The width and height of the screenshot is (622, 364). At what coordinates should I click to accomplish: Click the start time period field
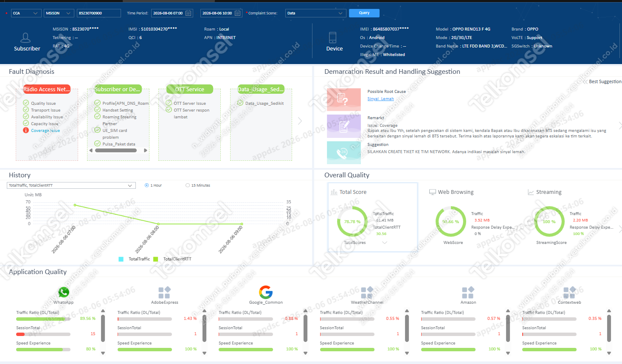point(172,13)
